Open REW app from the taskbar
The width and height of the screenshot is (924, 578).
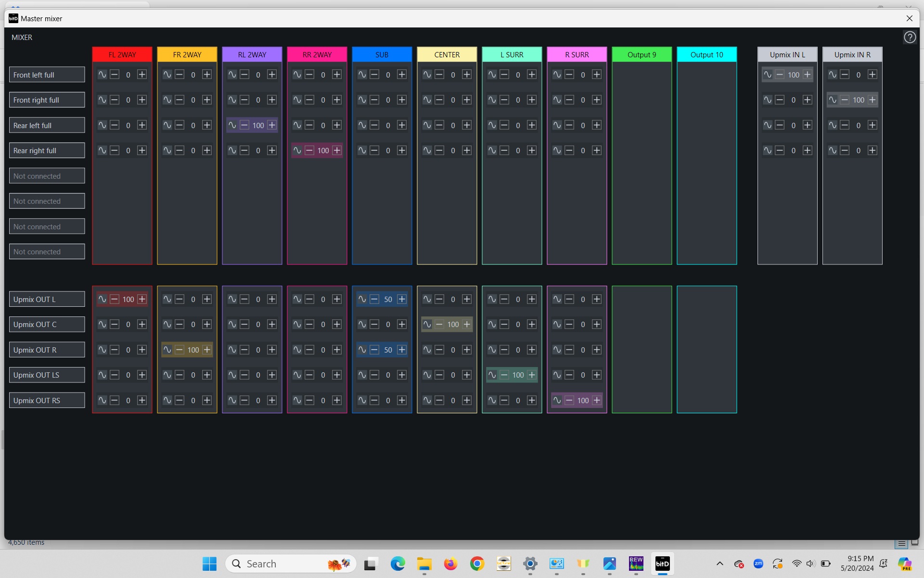pos(636,564)
